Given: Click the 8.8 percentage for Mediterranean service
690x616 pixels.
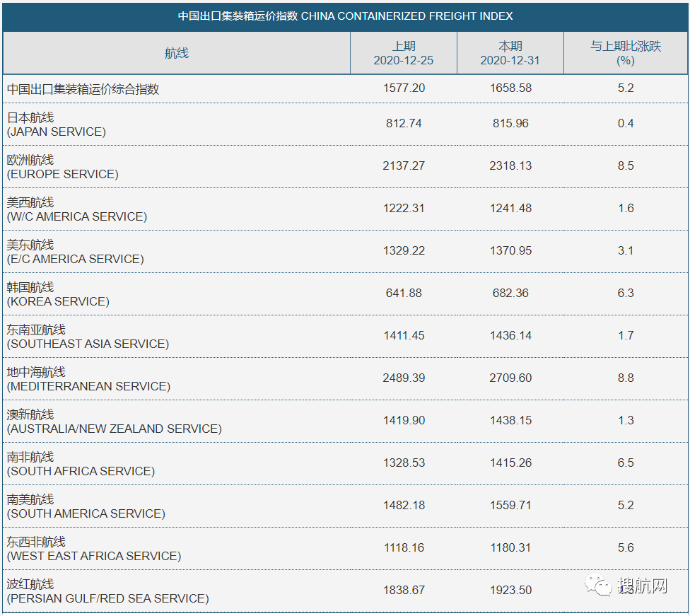Looking at the screenshot, I should pyautogui.click(x=625, y=378).
